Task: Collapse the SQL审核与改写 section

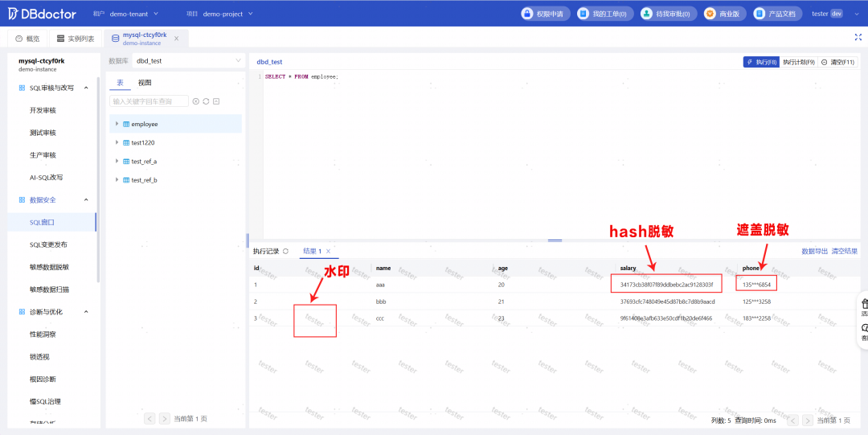Action: tap(86, 88)
